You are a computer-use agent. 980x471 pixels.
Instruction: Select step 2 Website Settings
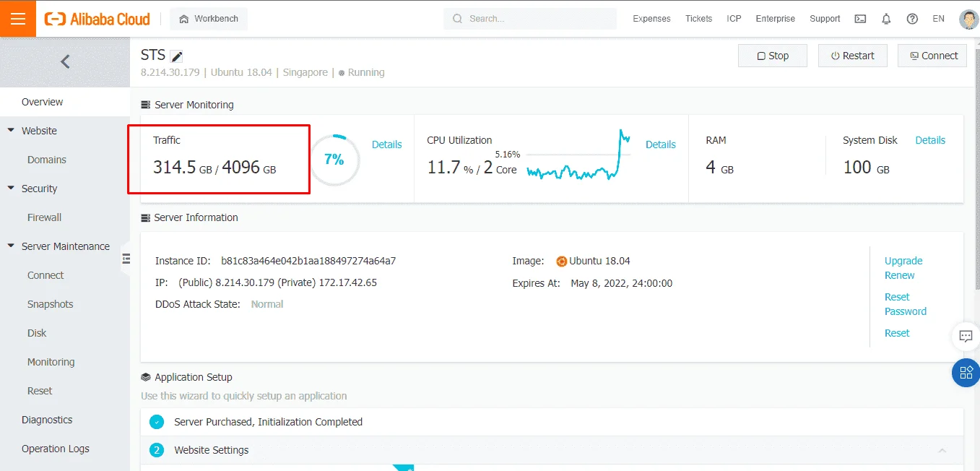click(x=552, y=450)
